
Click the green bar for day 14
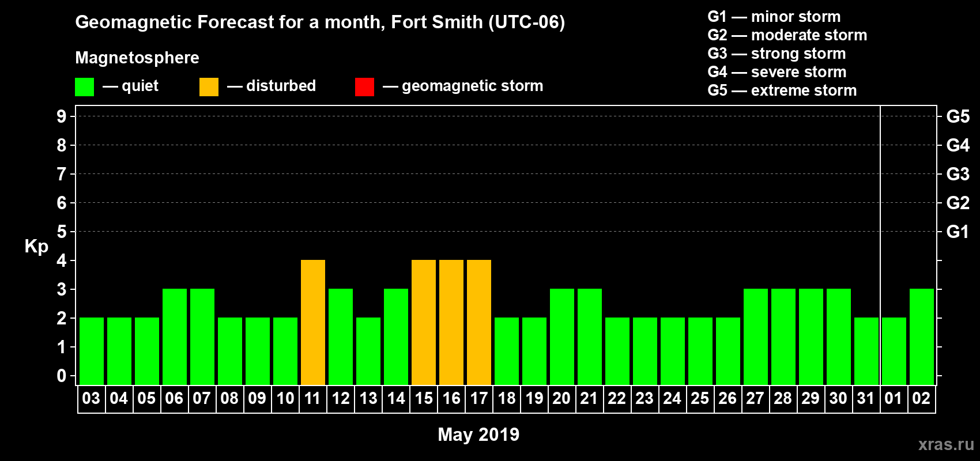396,337
